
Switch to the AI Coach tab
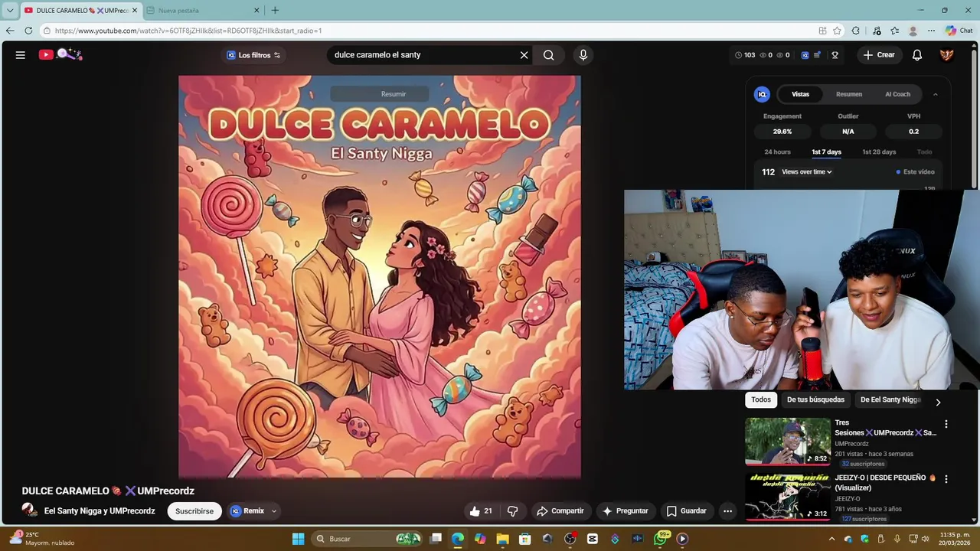point(897,94)
